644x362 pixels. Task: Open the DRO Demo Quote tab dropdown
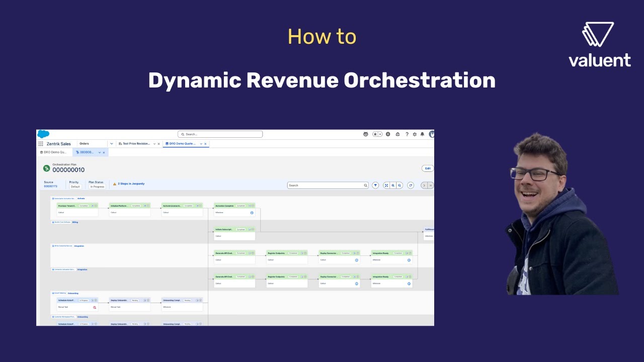pyautogui.click(x=201, y=144)
